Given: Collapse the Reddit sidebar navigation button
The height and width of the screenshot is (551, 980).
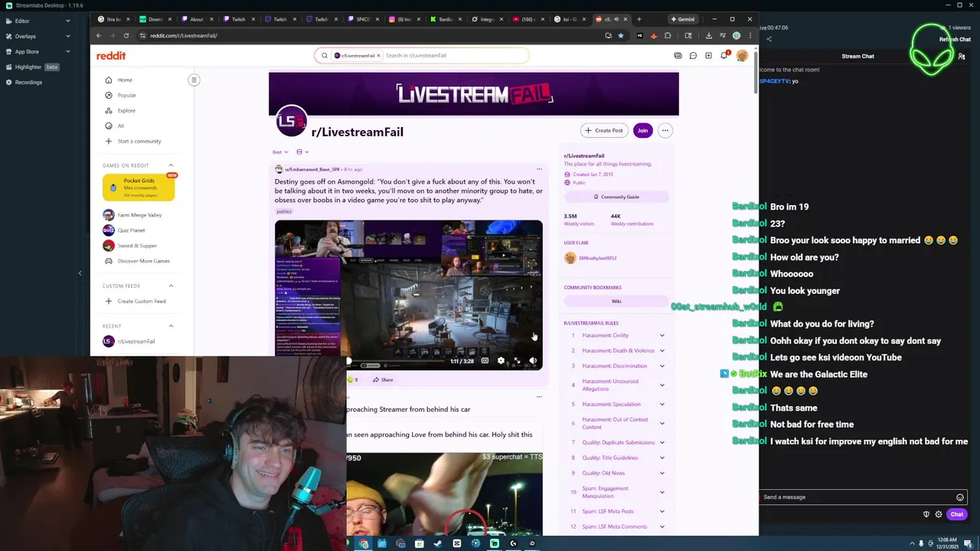Looking at the screenshot, I should pyautogui.click(x=194, y=80).
